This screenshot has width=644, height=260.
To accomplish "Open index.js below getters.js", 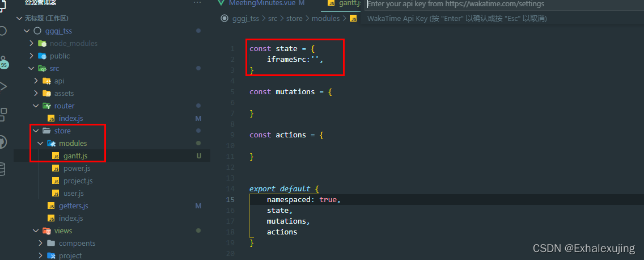I will click(71, 218).
